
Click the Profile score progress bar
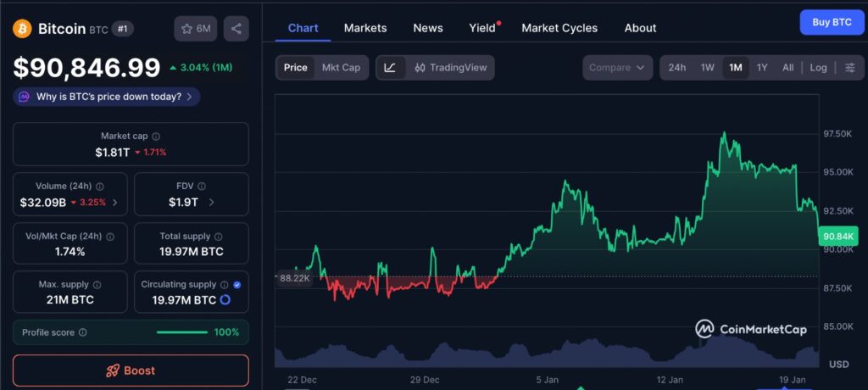[x=182, y=332]
